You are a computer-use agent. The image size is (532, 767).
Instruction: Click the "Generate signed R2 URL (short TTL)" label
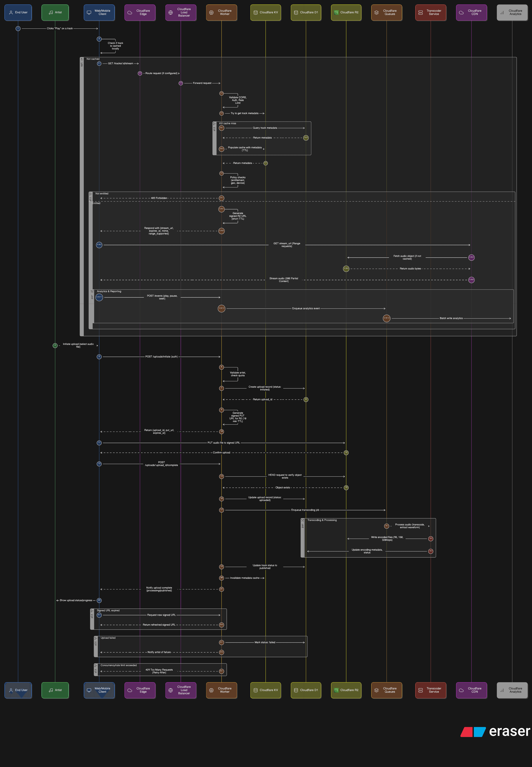[x=238, y=216]
